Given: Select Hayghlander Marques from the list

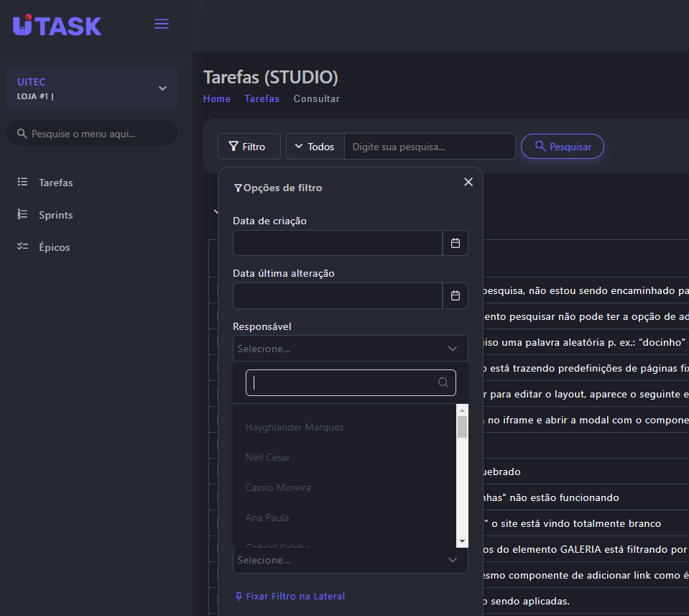Looking at the screenshot, I should point(295,427).
